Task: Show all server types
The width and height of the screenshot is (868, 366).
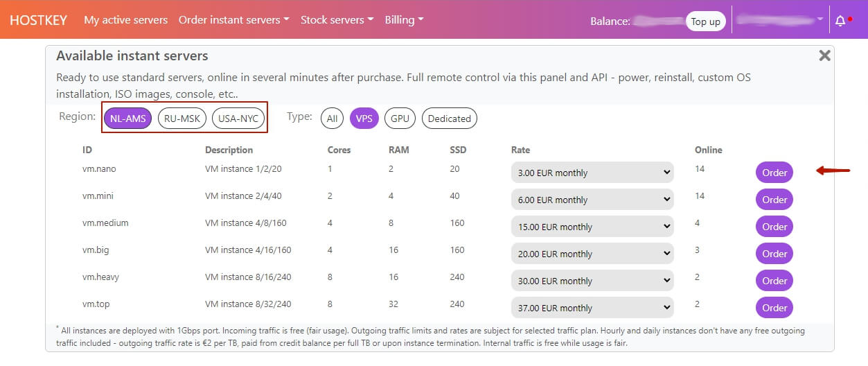Action: point(333,119)
